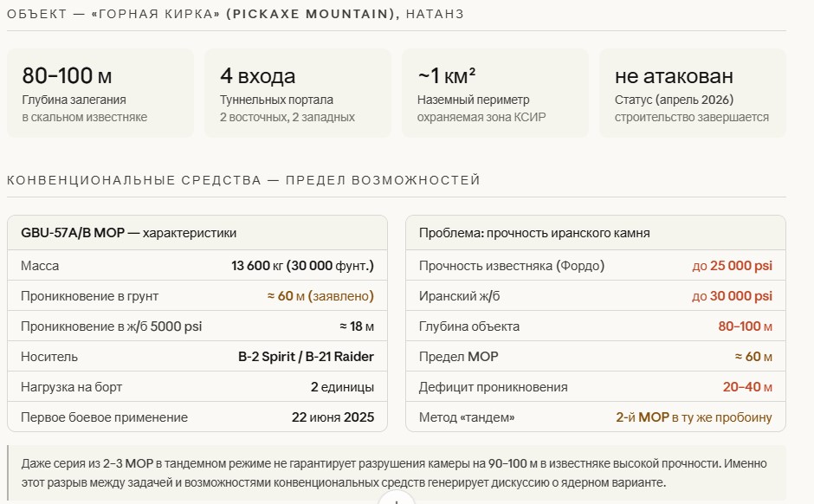Select the 'Дефицит проникновения' row
Image resolution: width=814 pixels, height=504 pixels.
(595, 387)
